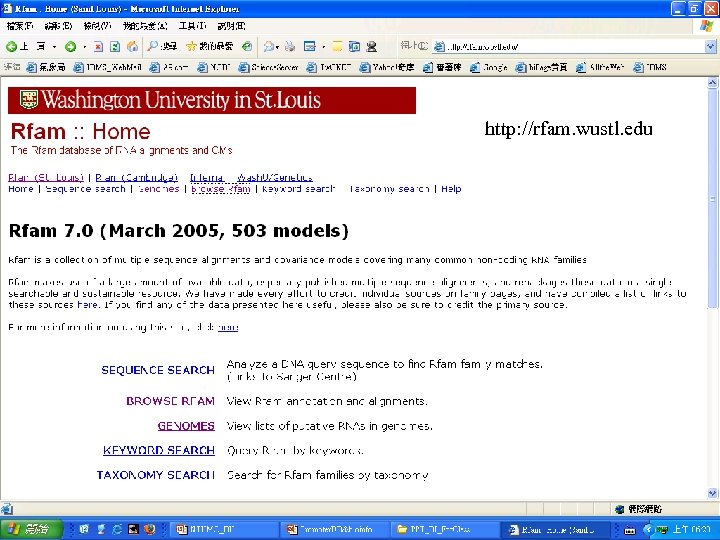Click the ScienceServer links bar bookmark

point(269,68)
